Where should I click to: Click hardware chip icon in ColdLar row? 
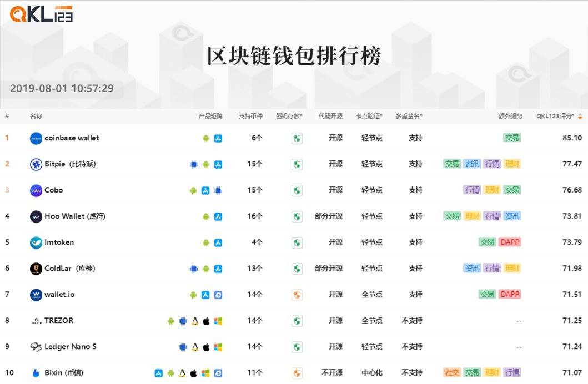[193, 269]
